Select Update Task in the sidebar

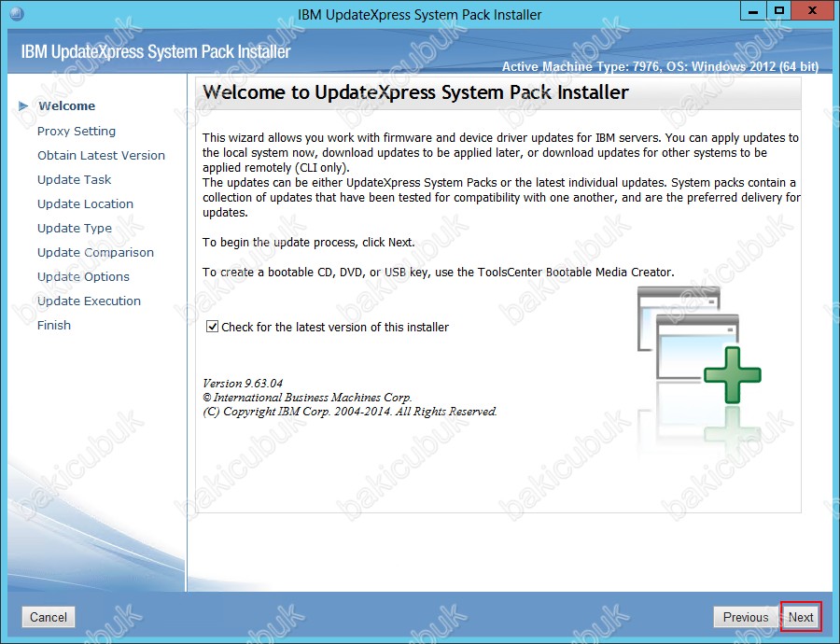click(75, 179)
